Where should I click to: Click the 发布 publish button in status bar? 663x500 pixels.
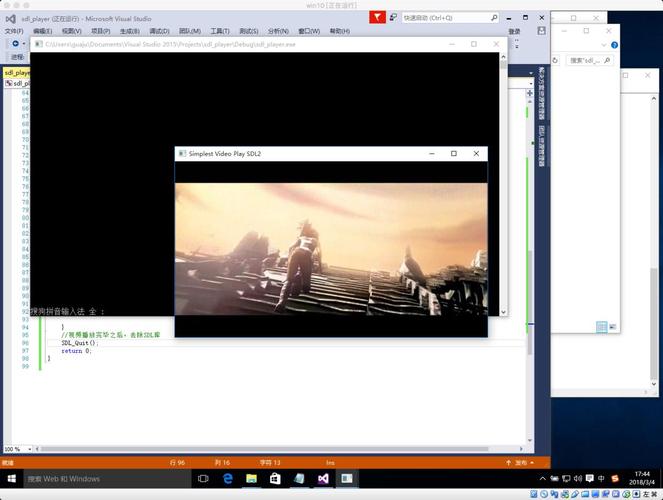[521, 463]
